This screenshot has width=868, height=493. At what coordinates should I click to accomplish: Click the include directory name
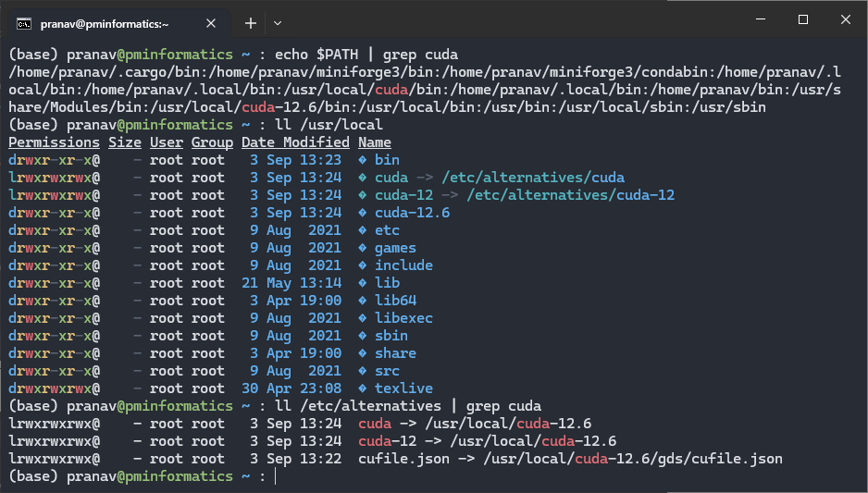[x=403, y=265]
